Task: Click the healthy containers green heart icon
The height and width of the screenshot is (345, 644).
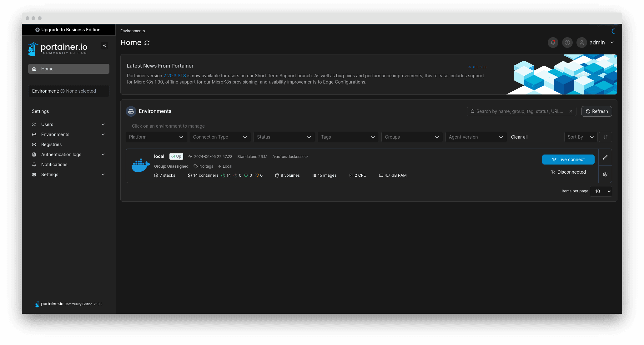Action: click(246, 175)
